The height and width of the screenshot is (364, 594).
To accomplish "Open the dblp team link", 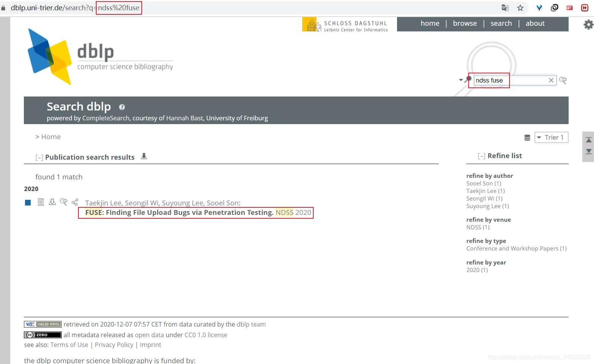I will (251, 324).
